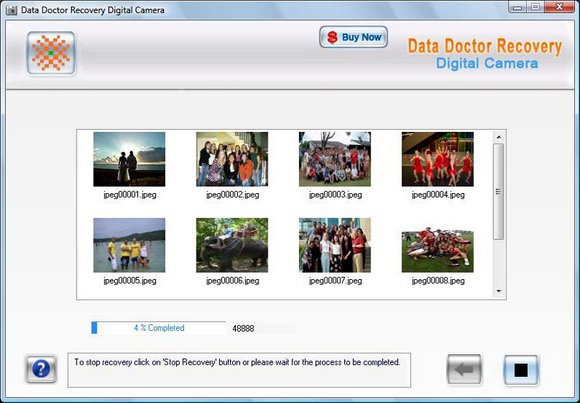The image size is (580, 403).
Task: Click the Stop Recovery instruction text box
Action: 239,370
